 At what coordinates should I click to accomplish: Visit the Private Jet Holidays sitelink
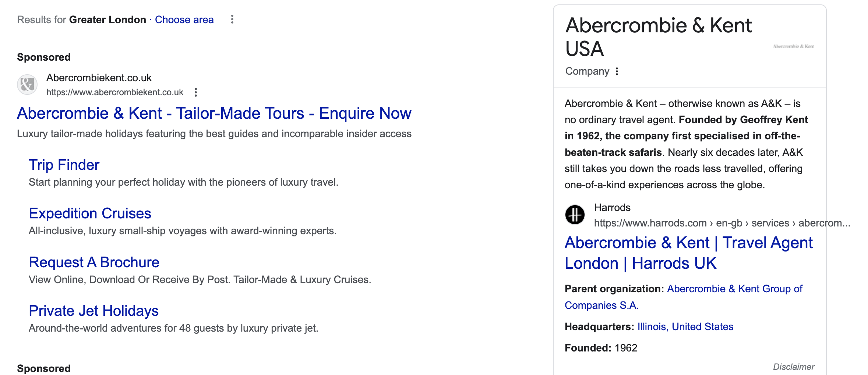[93, 311]
